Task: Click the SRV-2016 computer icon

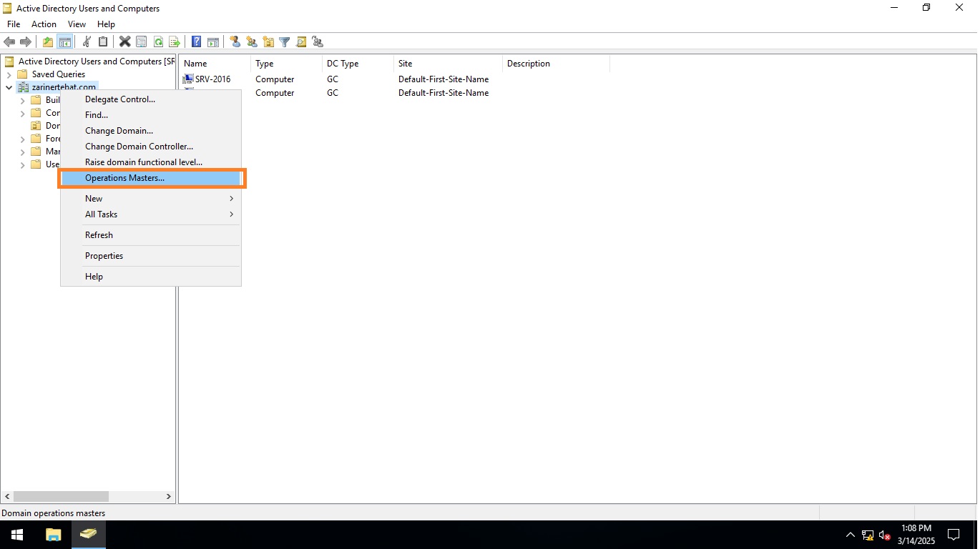Action: [188, 79]
